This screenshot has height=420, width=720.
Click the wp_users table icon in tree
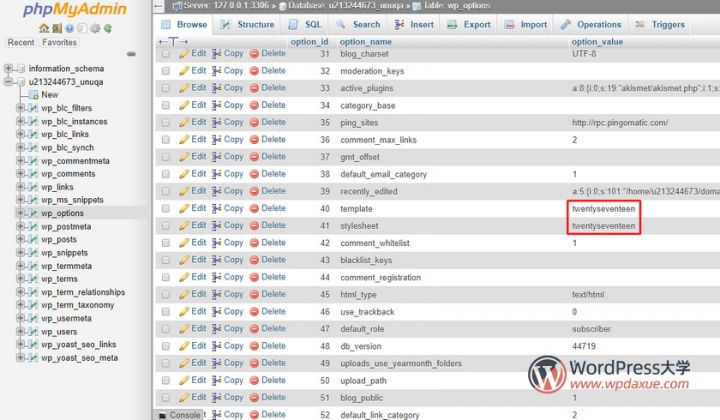(33, 331)
